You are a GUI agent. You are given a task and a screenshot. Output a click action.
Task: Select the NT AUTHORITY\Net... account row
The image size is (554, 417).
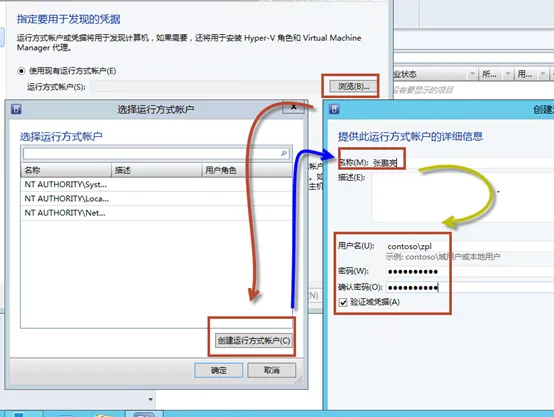coord(156,213)
